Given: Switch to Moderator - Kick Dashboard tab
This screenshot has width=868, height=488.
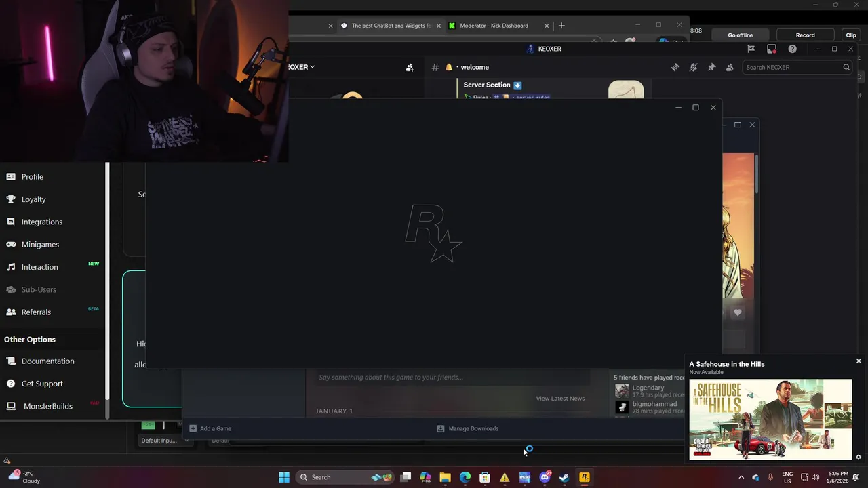Looking at the screenshot, I should click(x=494, y=26).
